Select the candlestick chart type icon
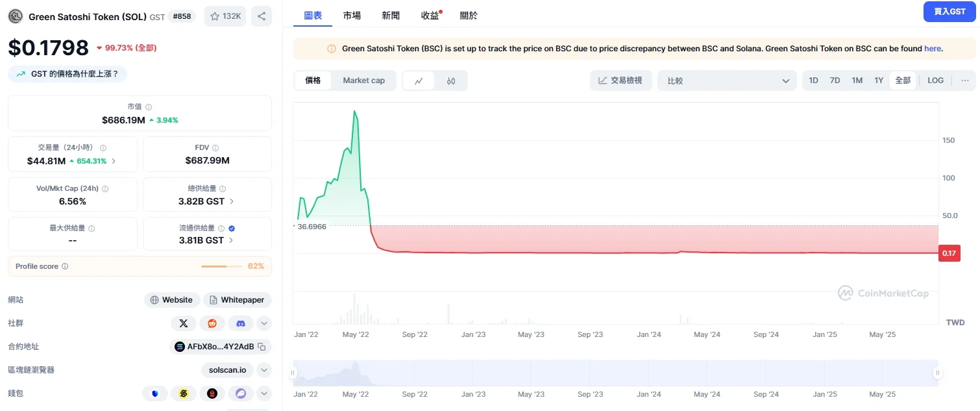The image size is (980, 411). (x=452, y=81)
